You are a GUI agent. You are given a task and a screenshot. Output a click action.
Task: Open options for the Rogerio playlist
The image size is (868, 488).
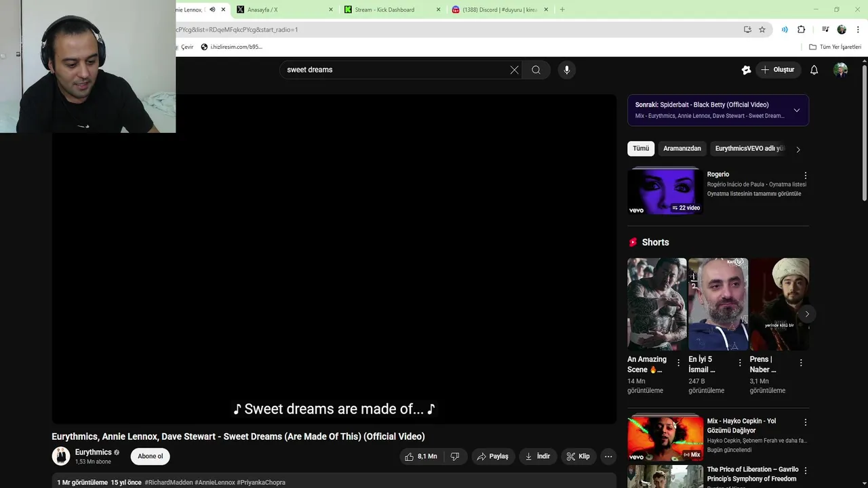tap(806, 176)
